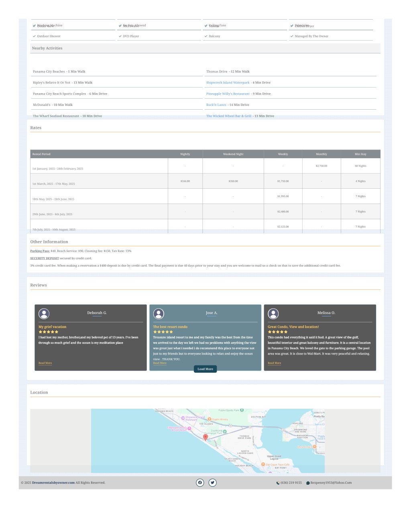Click the Weekly column header
Screen dimensions: 411x532
(x=283, y=154)
